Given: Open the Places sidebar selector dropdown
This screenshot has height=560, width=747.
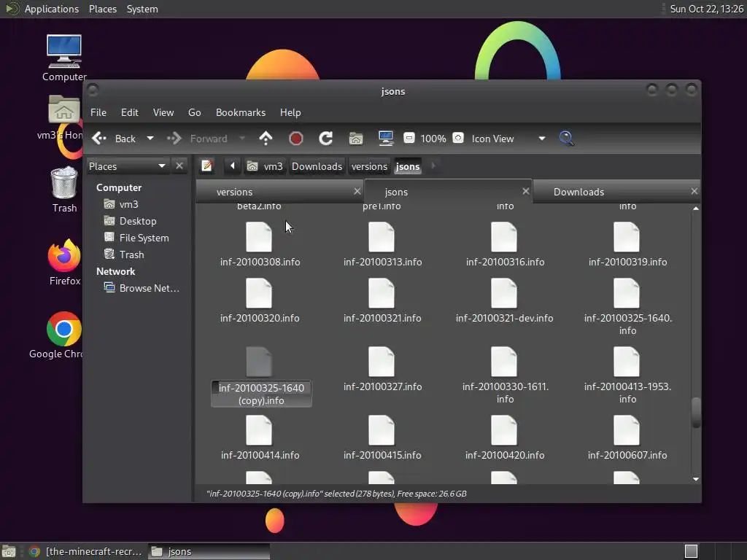Looking at the screenshot, I should tap(127, 166).
